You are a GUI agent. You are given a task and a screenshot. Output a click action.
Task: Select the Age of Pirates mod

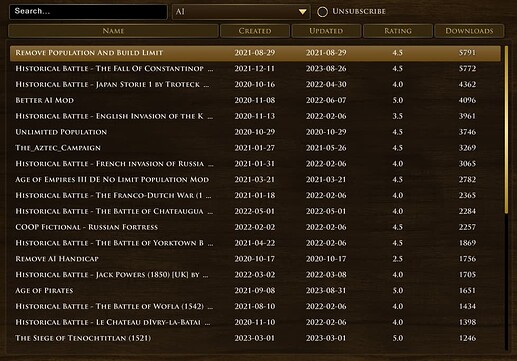[255, 291]
